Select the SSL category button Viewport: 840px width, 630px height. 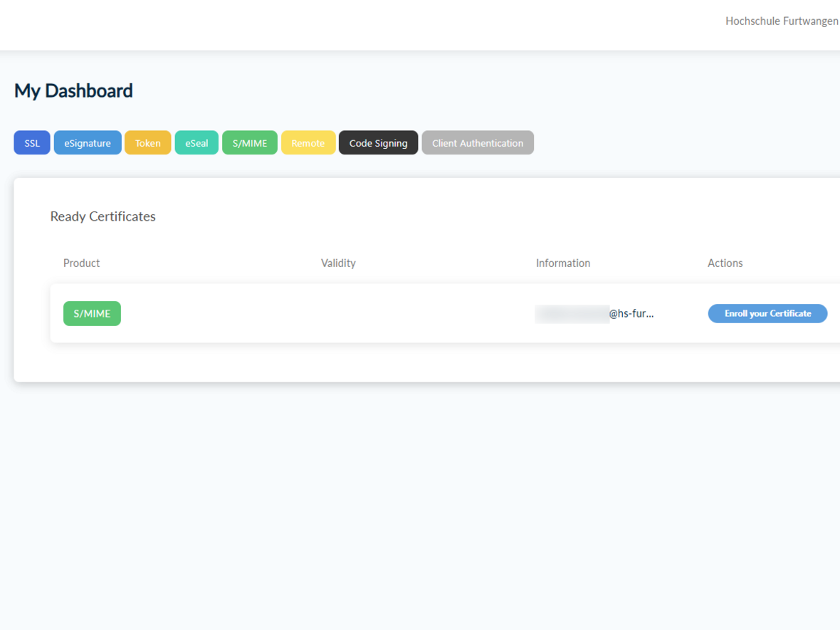pyautogui.click(x=32, y=143)
